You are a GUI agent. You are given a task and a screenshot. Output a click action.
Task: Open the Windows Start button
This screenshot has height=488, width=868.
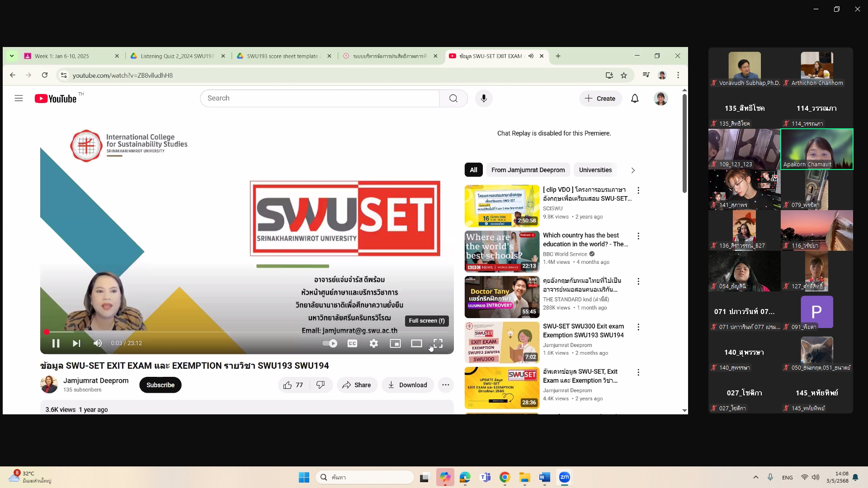point(304,477)
